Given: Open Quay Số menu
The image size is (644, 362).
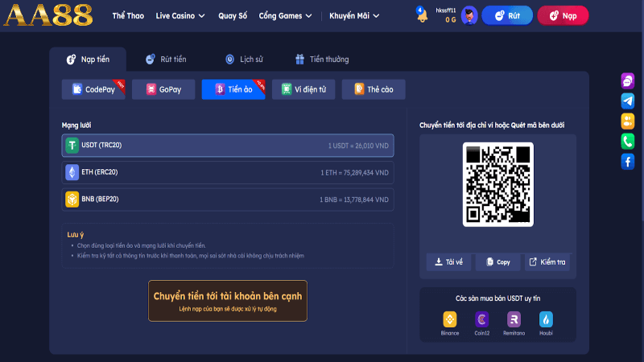Looking at the screenshot, I should coord(233,15).
